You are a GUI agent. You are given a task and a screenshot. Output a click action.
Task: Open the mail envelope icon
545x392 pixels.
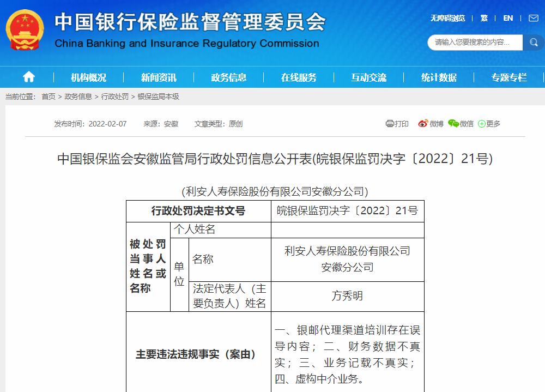[534, 18]
